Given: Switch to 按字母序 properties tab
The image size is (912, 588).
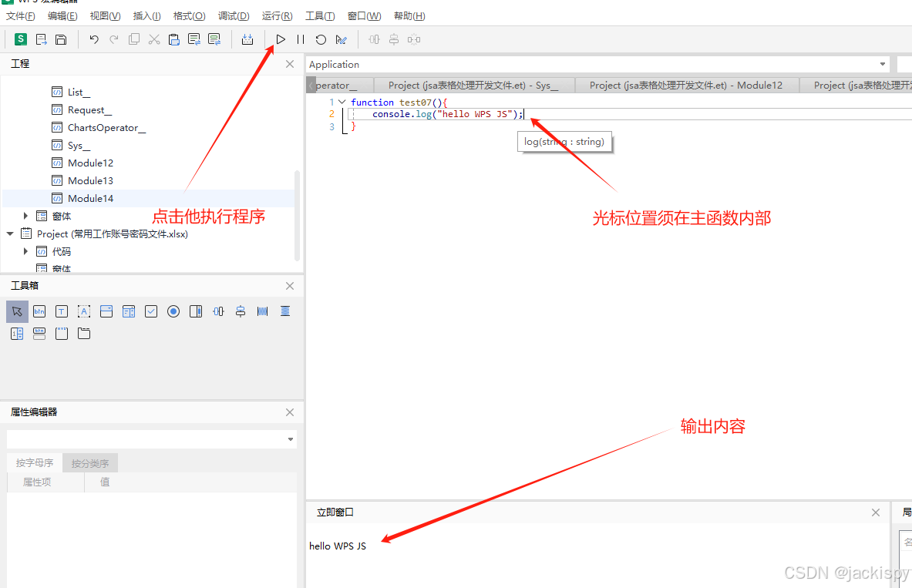Looking at the screenshot, I should (35, 463).
